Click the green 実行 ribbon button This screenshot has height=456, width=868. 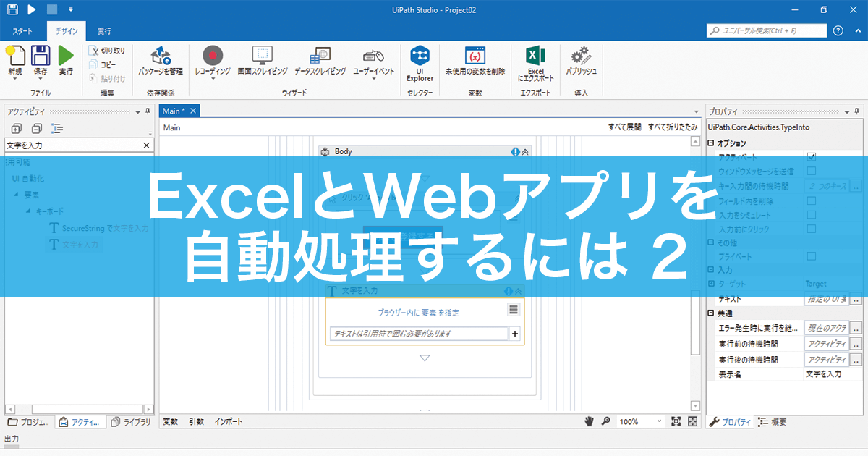pos(66,60)
